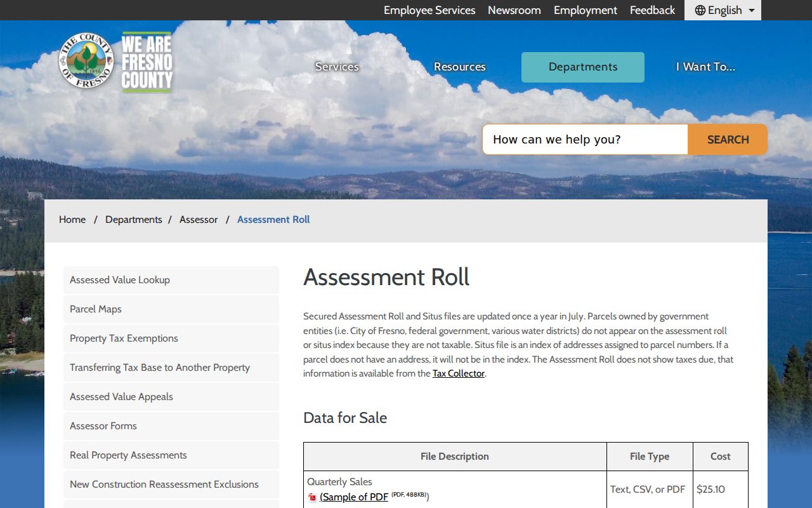Click the Data for Sale heading

pos(345,418)
